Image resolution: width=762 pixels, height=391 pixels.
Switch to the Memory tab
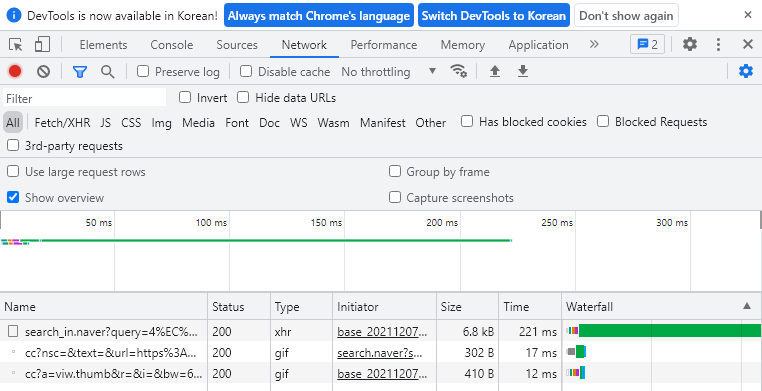pos(463,45)
